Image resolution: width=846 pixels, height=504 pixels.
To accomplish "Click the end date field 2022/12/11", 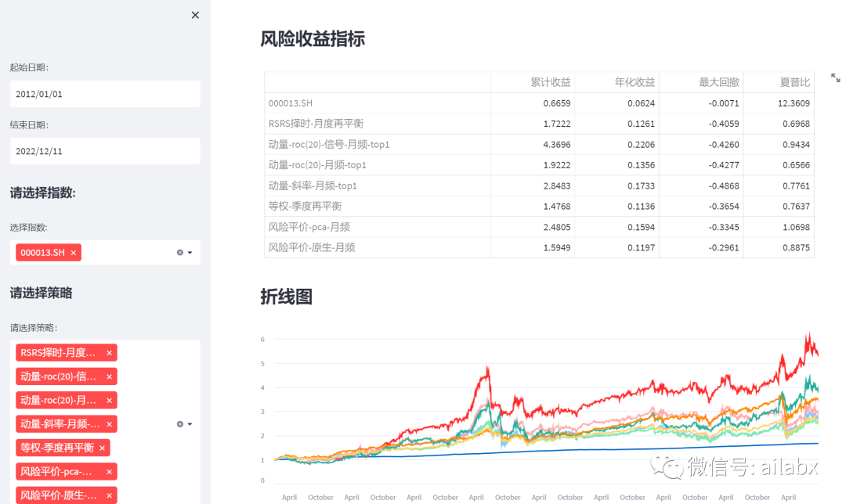I will click(x=105, y=150).
